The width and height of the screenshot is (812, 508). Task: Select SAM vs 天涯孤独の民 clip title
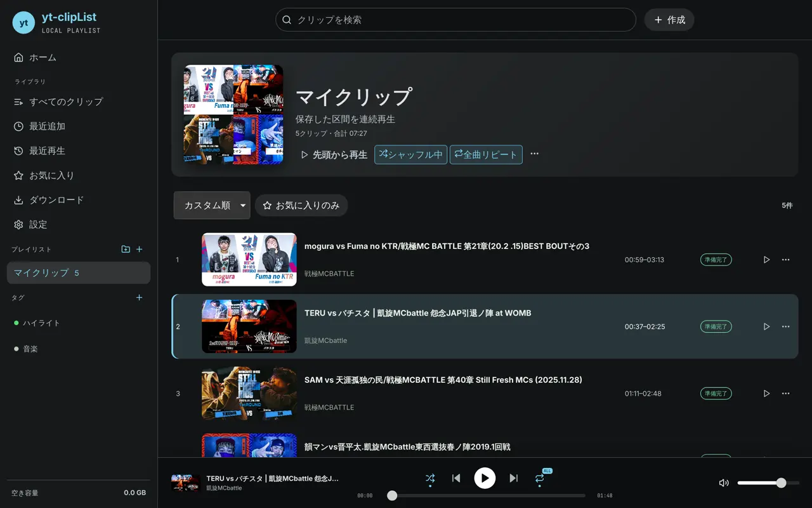click(443, 380)
